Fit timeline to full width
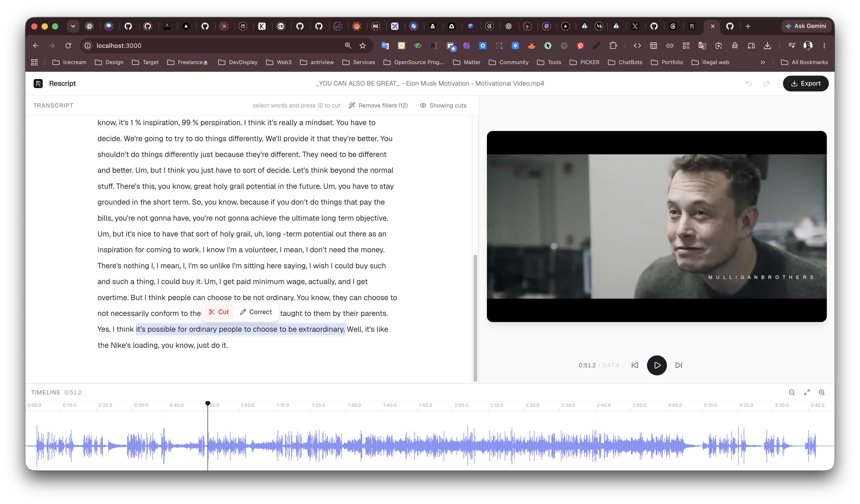This screenshot has width=860, height=504. [807, 392]
